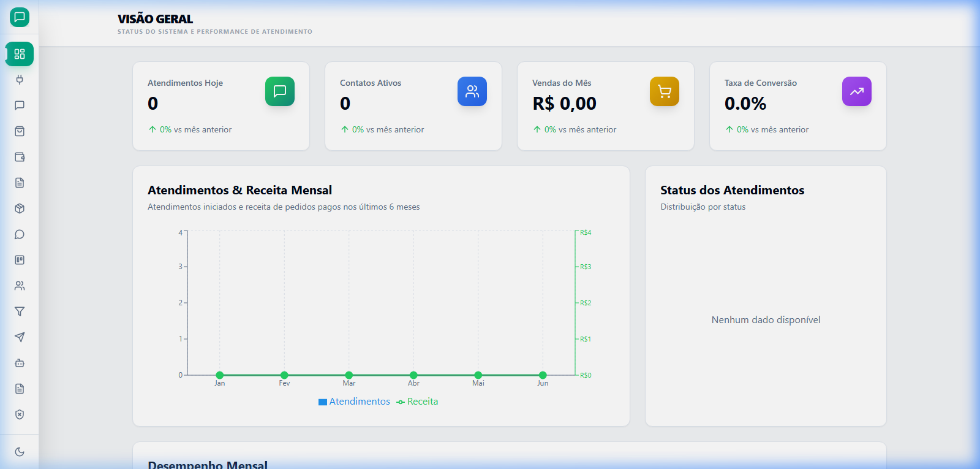Click the blue people icon on Contatos Ativos

tap(472, 91)
